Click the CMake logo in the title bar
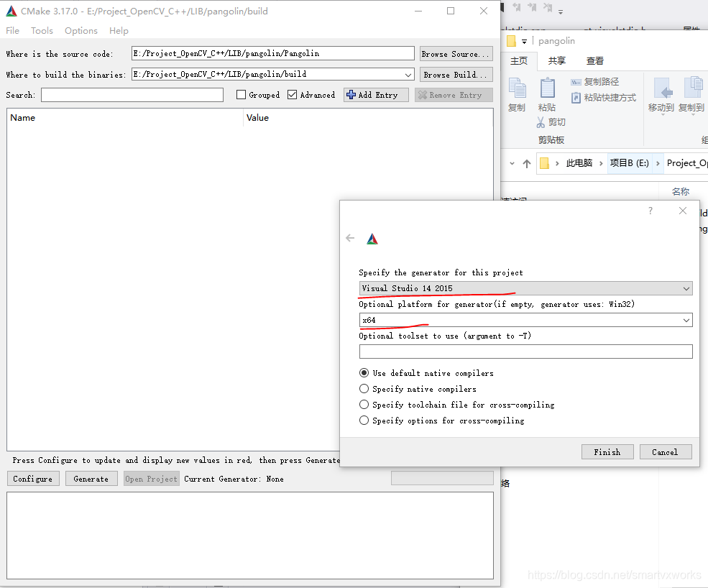The width and height of the screenshot is (708, 588). 12,12
